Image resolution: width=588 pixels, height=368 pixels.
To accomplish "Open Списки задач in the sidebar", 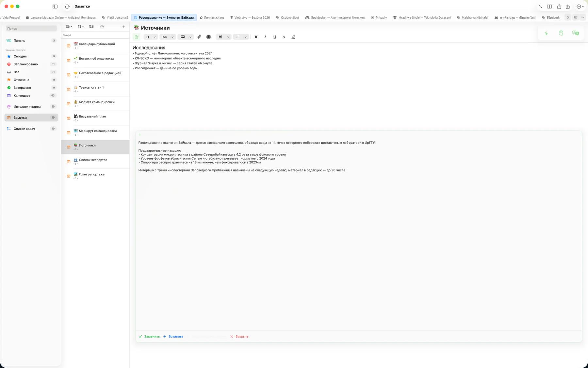I will click(x=31, y=129).
